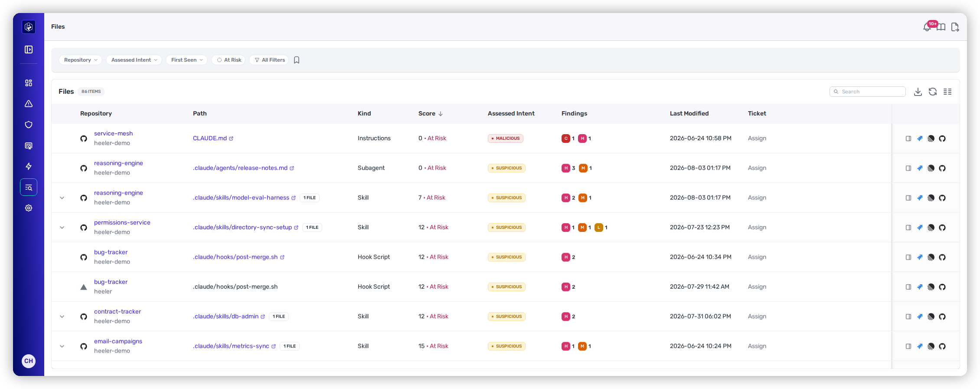Toggle the At Risk filter
This screenshot has height=389, width=980.
pos(229,60)
